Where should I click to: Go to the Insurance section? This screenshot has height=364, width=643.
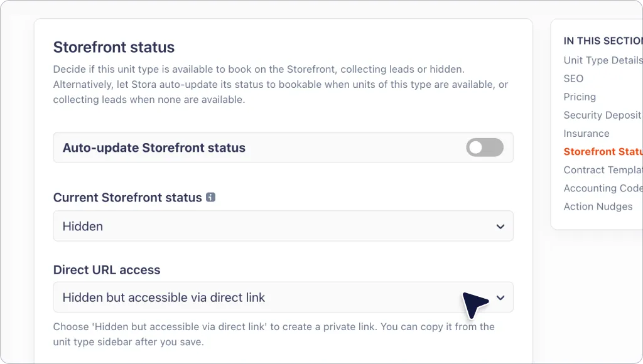click(586, 133)
